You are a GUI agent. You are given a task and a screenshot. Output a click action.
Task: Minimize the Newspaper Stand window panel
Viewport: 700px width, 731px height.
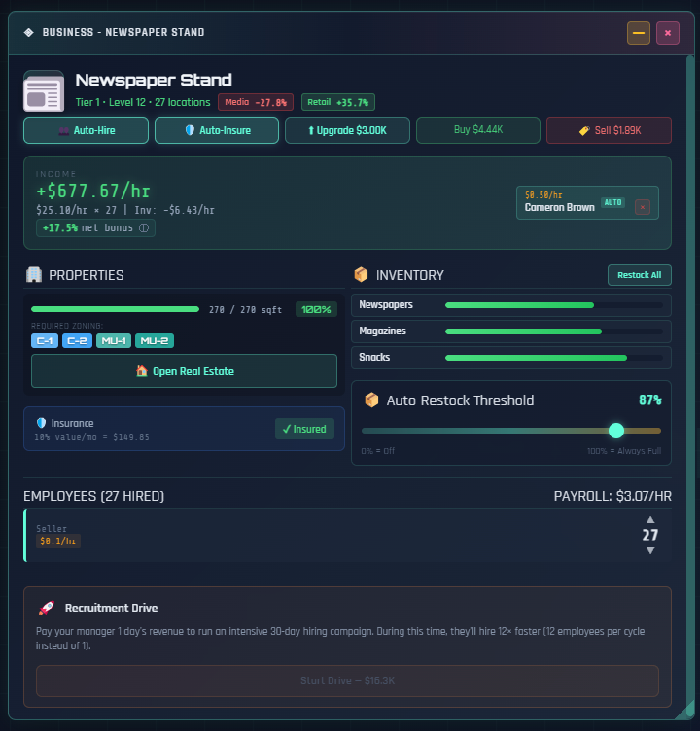(639, 33)
